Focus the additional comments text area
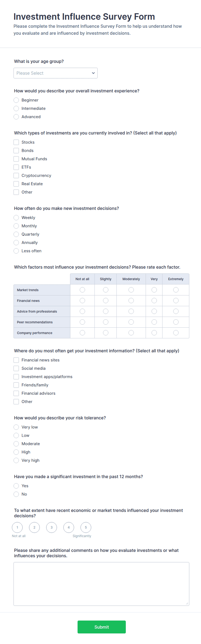201x644 pixels. [101, 584]
